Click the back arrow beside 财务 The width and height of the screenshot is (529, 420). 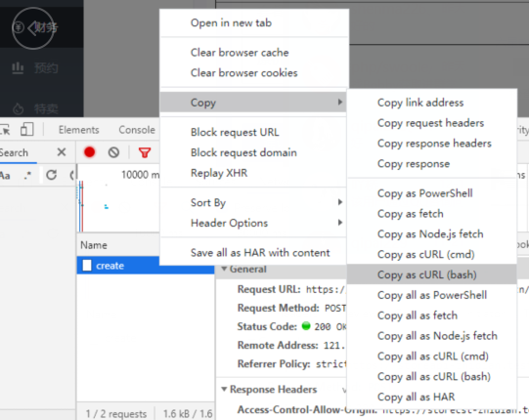click(x=32, y=27)
